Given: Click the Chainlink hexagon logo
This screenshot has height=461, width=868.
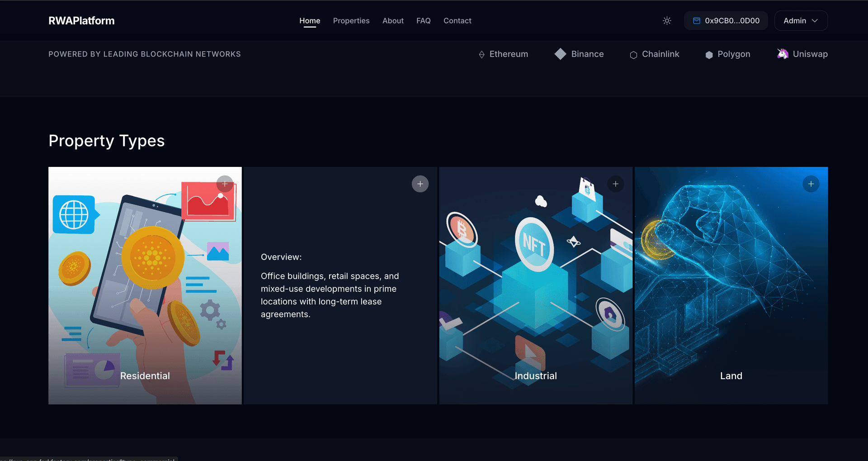Looking at the screenshot, I should click(633, 55).
